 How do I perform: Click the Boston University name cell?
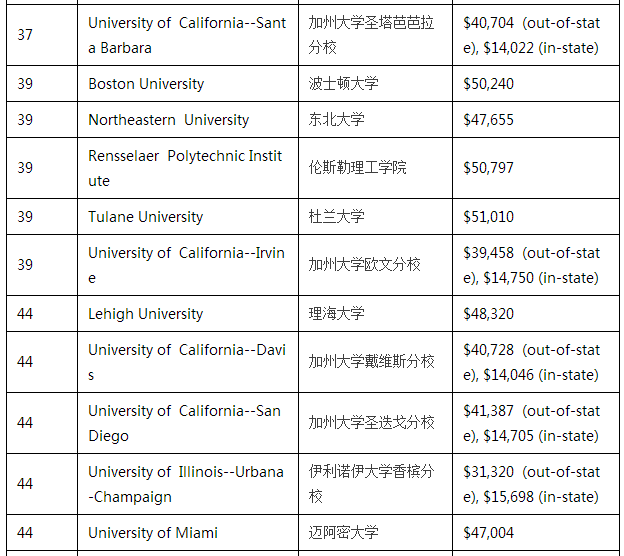(x=146, y=84)
